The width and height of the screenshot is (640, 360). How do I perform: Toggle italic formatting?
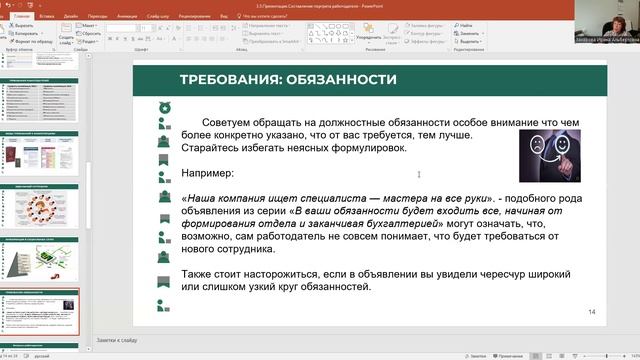[118, 39]
